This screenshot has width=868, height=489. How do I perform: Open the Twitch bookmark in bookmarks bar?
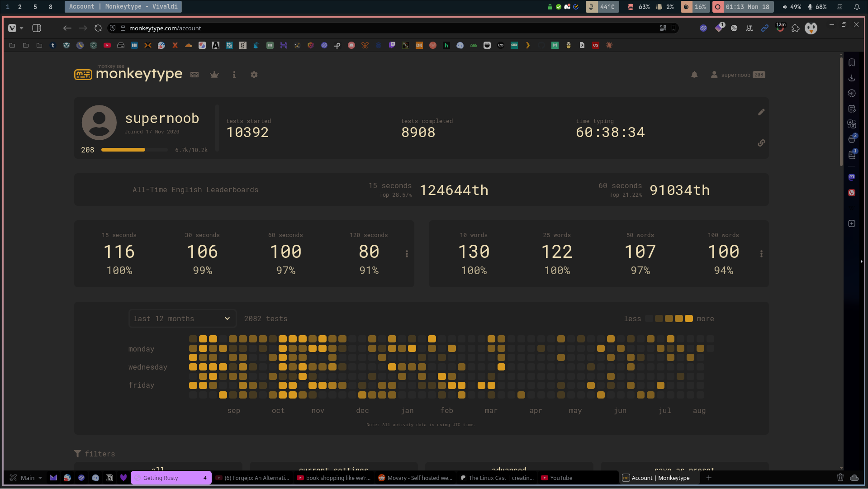coord(392,45)
